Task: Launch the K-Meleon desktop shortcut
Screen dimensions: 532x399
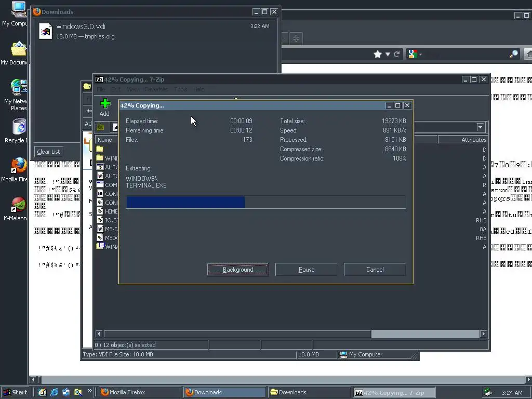Action: click(18, 205)
